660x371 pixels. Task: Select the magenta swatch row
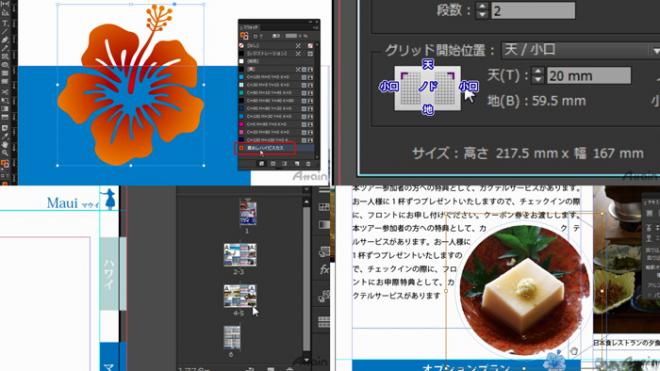[x=277, y=124]
